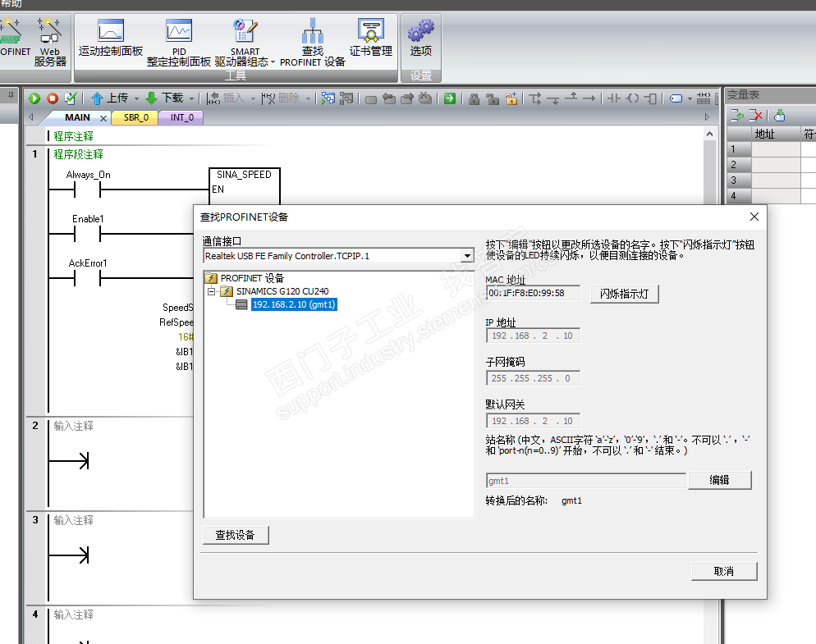Open Certificate Management (证书管理)
The image size is (816, 644).
[x=370, y=37]
